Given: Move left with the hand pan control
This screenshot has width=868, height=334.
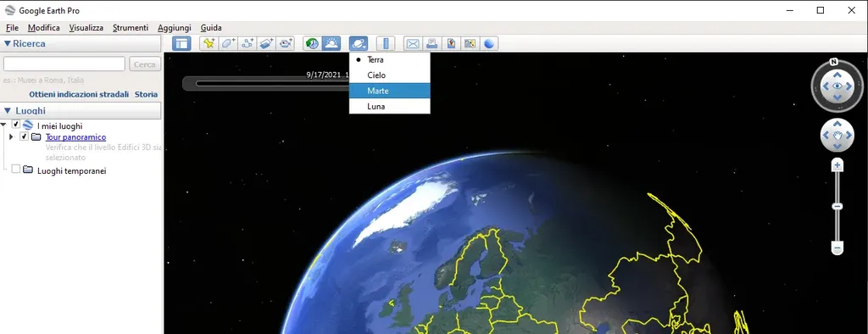Looking at the screenshot, I should pyautogui.click(x=826, y=135).
